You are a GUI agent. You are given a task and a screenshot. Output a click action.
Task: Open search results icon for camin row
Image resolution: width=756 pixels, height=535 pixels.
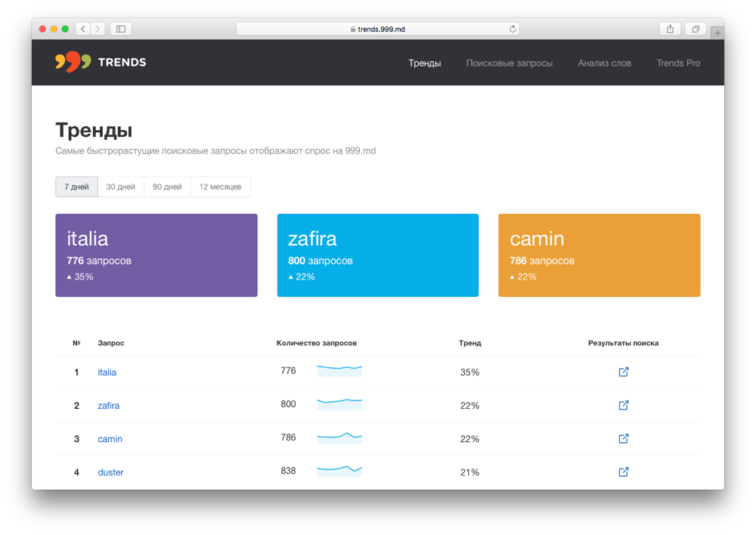pyautogui.click(x=624, y=438)
